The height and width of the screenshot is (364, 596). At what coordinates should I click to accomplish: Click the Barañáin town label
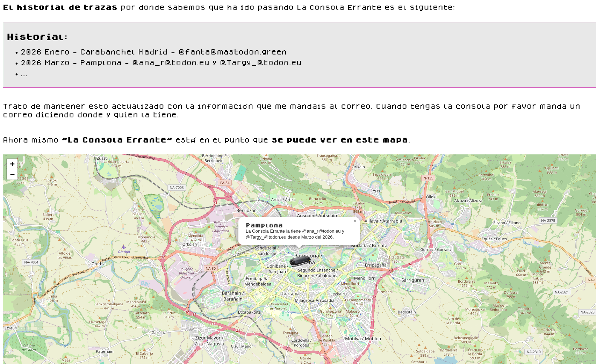point(233,296)
